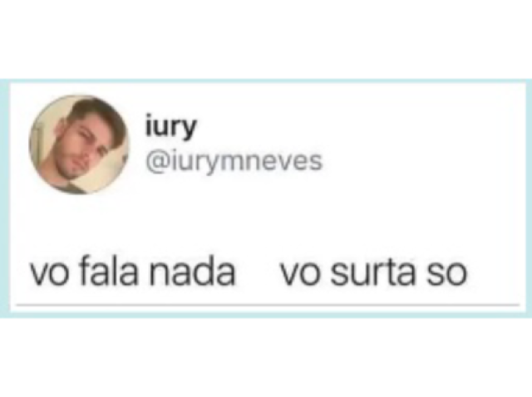Click the word "fala" in the tweet
532x397 pixels.
110,272
